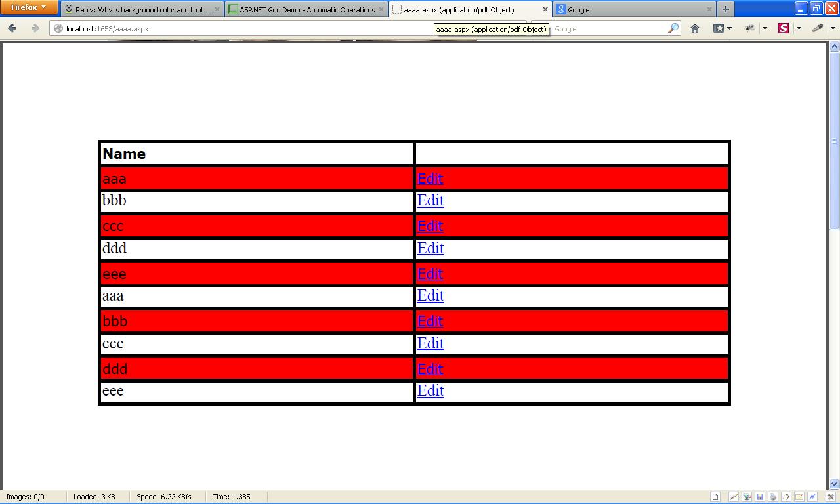Click the back navigation arrow
Viewport: 840px width, 504px height.
click(12, 28)
